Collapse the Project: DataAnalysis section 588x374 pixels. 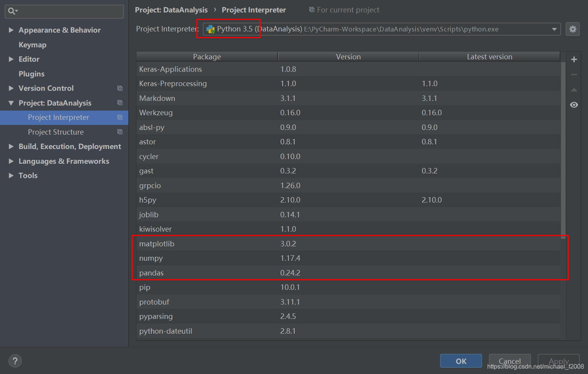click(x=11, y=103)
